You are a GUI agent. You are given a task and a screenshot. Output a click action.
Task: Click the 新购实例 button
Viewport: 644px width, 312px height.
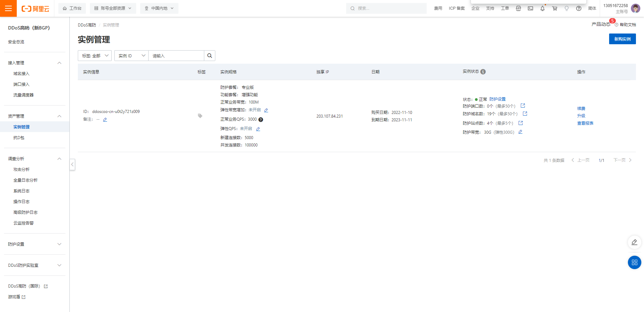coord(622,39)
